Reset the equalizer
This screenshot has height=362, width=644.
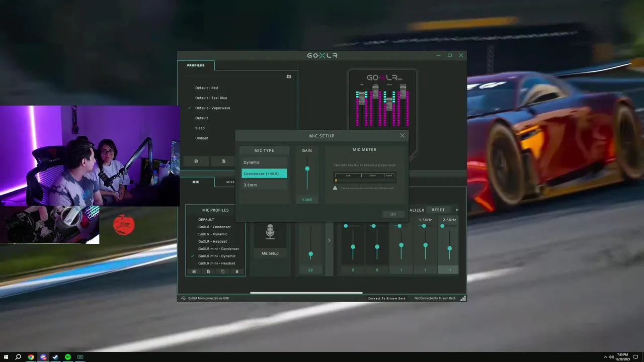(438, 210)
